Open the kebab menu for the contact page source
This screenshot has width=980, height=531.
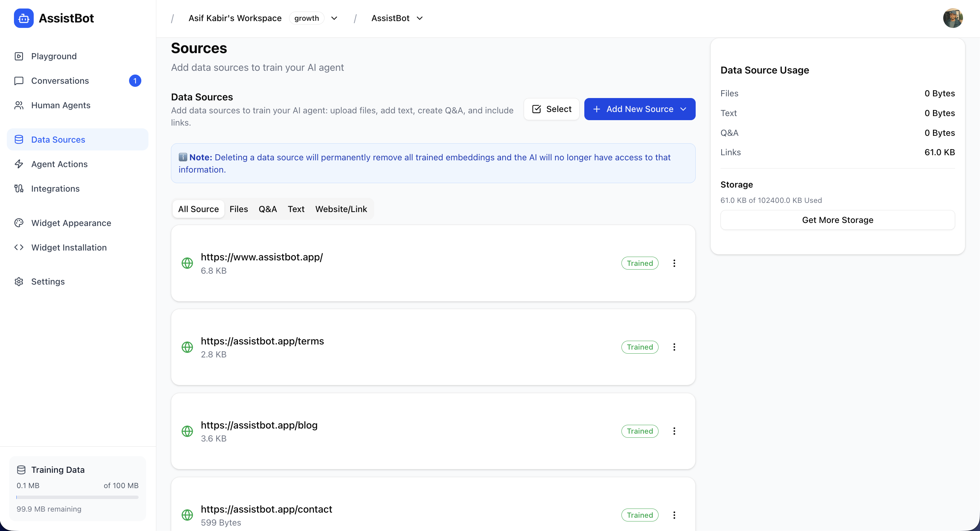tap(674, 515)
